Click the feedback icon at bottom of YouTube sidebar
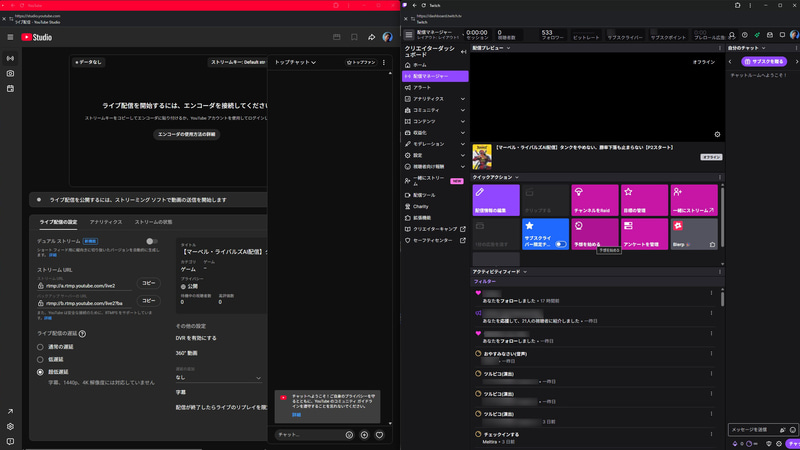800x450 pixels. 10,441
